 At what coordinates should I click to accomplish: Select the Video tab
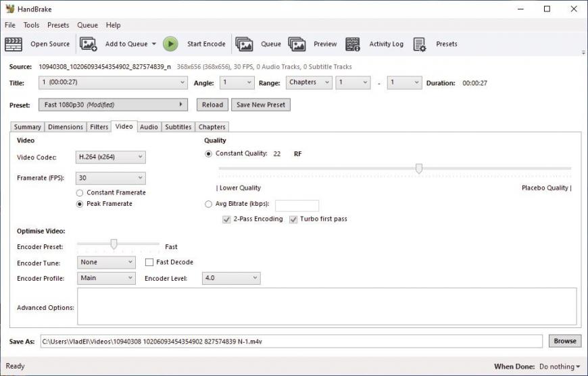pyautogui.click(x=124, y=127)
